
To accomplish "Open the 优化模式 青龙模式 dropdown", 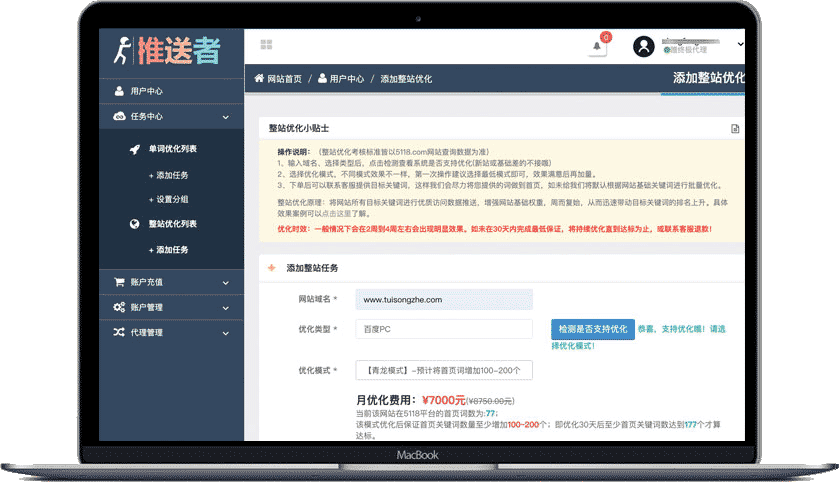I will [444, 370].
